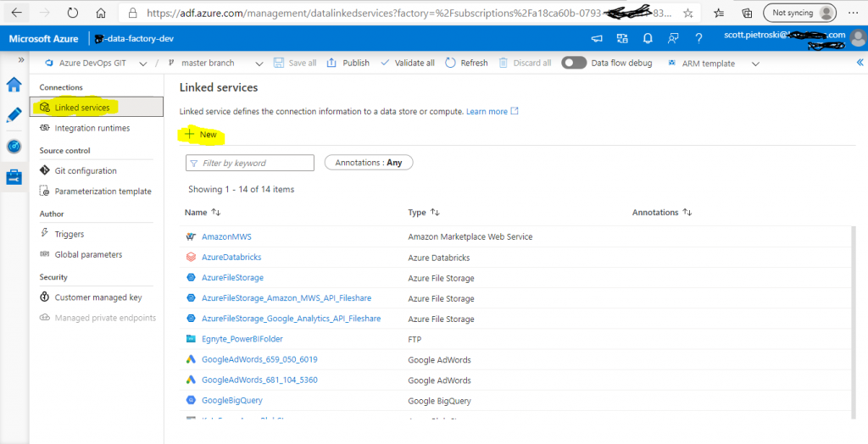
Task: Open the Author pencil icon in left rail
Action: 14,115
